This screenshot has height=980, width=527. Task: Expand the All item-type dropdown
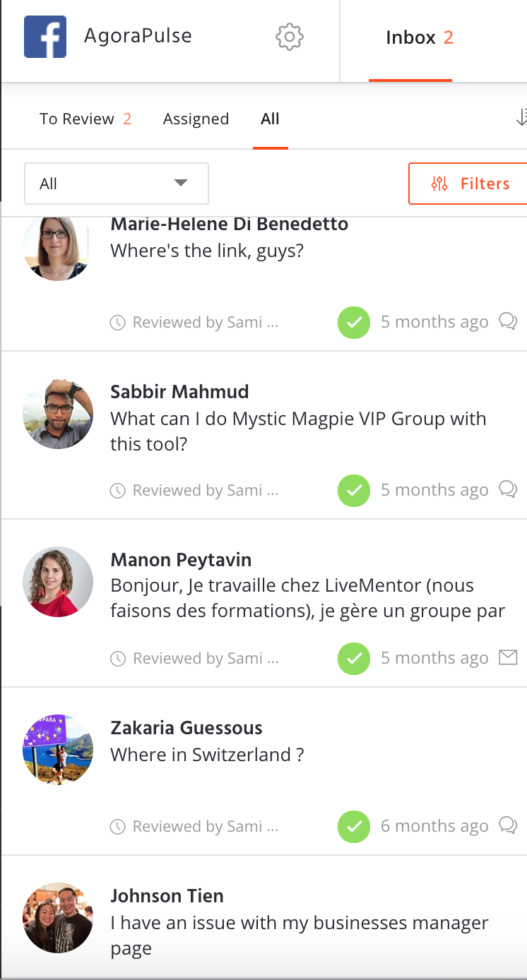point(117,184)
